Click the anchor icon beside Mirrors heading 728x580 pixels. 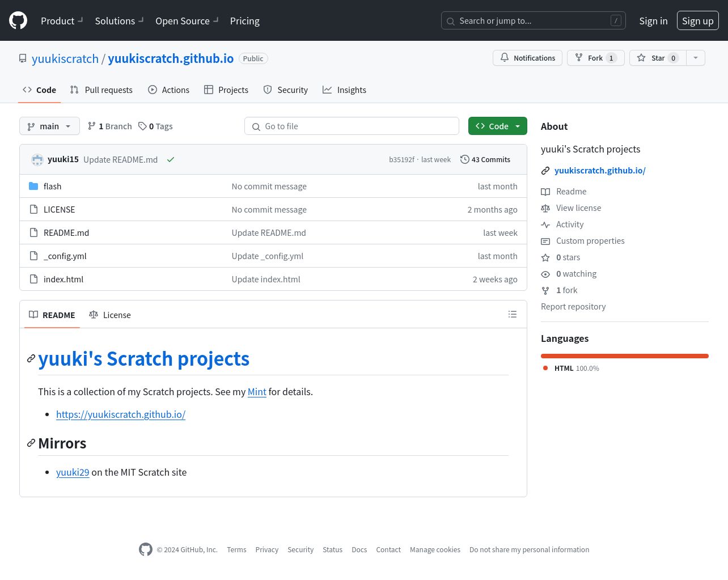click(31, 443)
